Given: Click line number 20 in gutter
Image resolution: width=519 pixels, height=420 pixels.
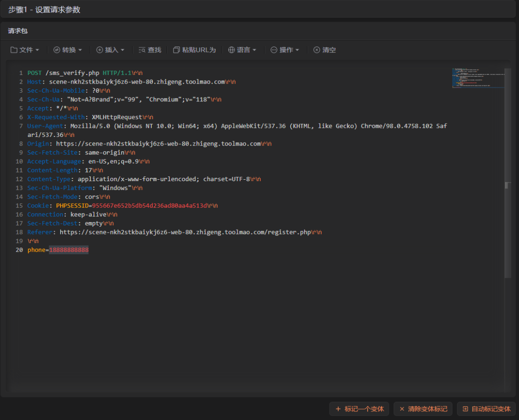Looking at the screenshot, I should pos(19,250).
